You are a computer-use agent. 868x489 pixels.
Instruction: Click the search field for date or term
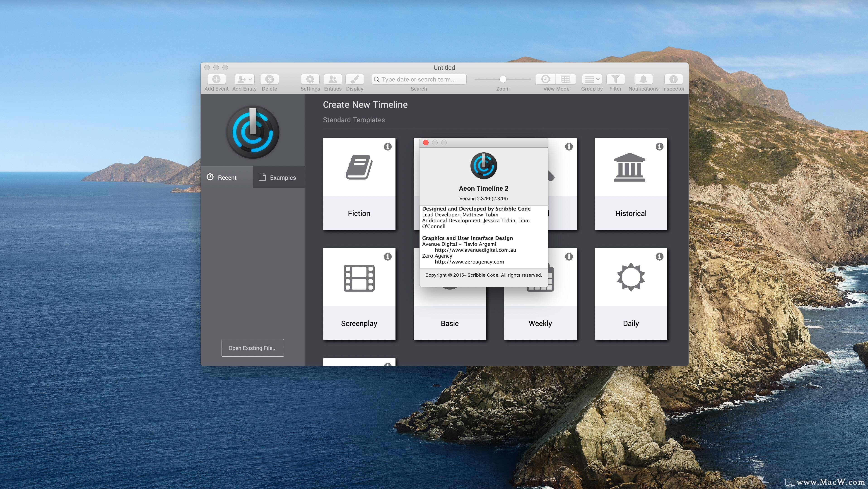pyautogui.click(x=419, y=79)
